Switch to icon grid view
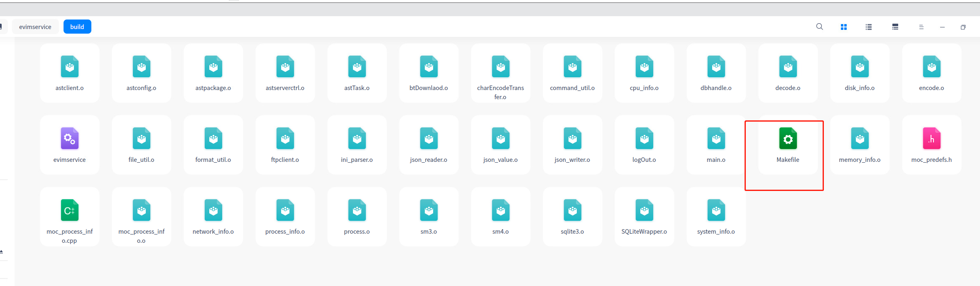 tap(844, 27)
